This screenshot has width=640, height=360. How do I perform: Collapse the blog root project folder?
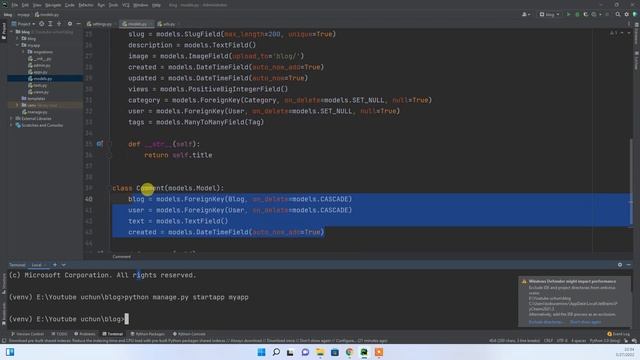[x=11, y=32]
